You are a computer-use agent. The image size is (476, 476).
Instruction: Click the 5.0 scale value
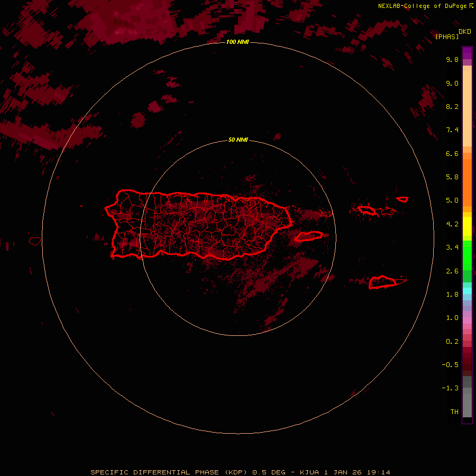pyautogui.click(x=452, y=200)
